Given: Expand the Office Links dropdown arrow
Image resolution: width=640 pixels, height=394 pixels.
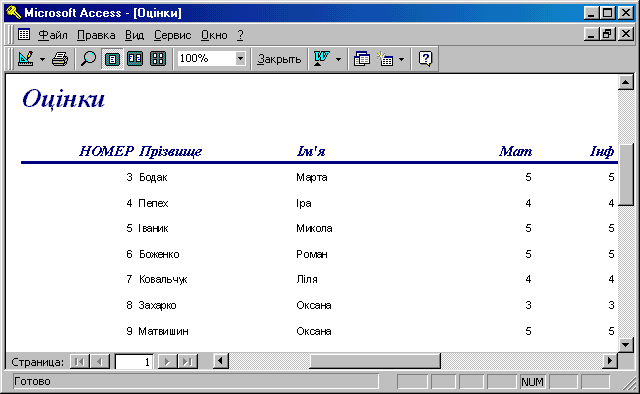Looking at the screenshot, I should [338, 59].
